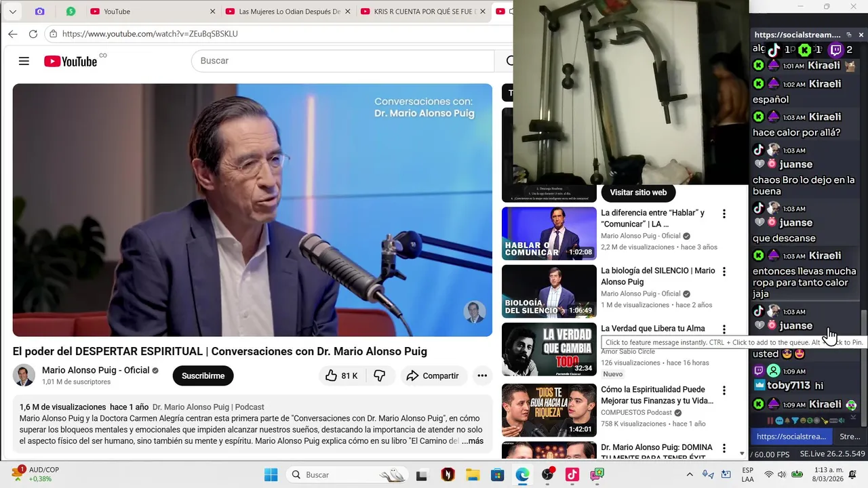Select the https://socialstrea... bottom tab
The image size is (868, 488).
point(791,436)
